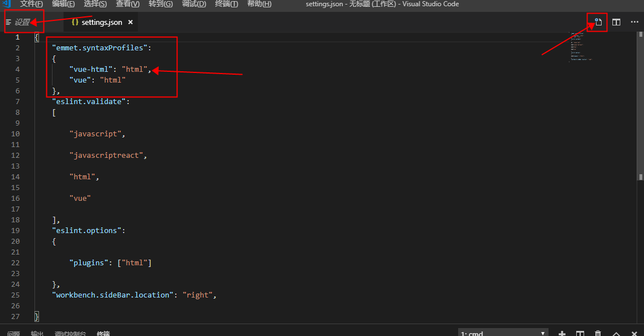This screenshot has width=644, height=336.
Task: Click the "emmet.syntaxProfiles" key
Action: pyautogui.click(x=100, y=48)
